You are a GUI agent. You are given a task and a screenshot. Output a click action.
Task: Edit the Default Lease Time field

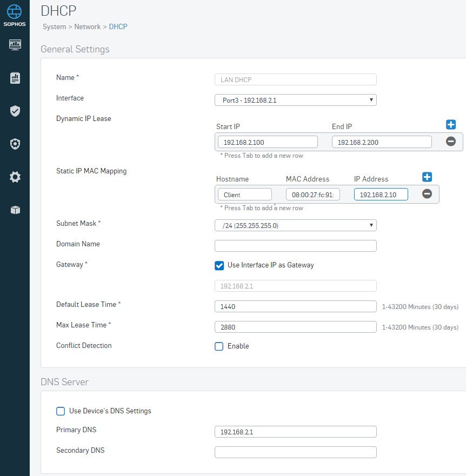[x=296, y=306]
